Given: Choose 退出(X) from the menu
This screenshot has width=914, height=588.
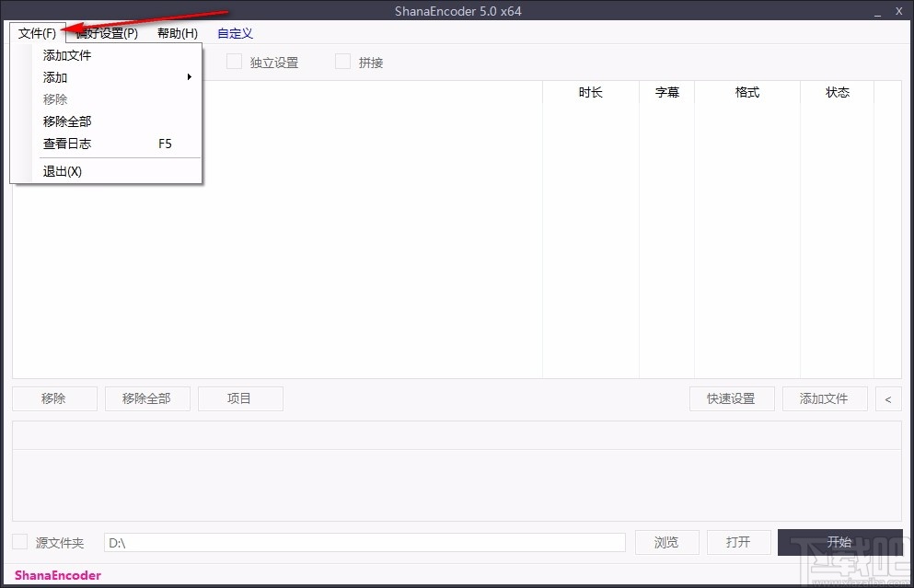Looking at the screenshot, I should pyautogui.click(x=62, y=171).
